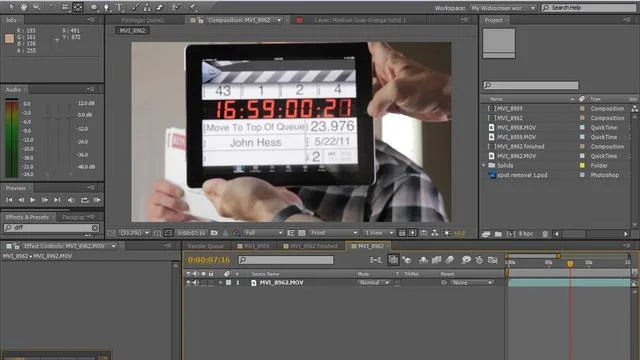Select the Selection arrow tool

pyautogui.click(x=11, y=7)
